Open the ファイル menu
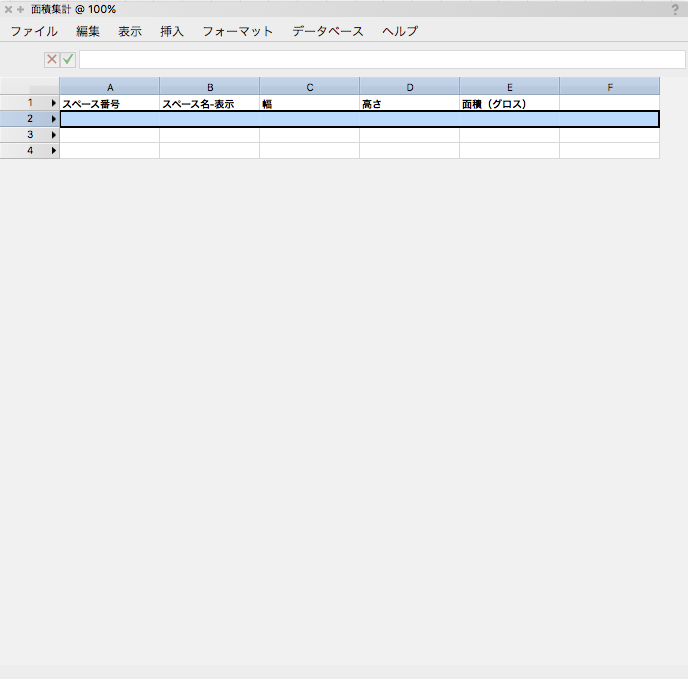Screen dimensions: 688x679 (34, 31)
